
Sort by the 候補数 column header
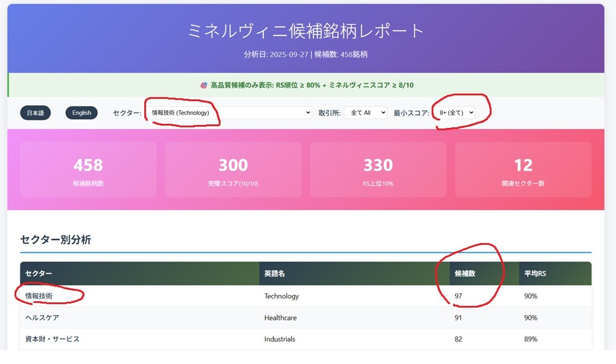coord(465,273)
